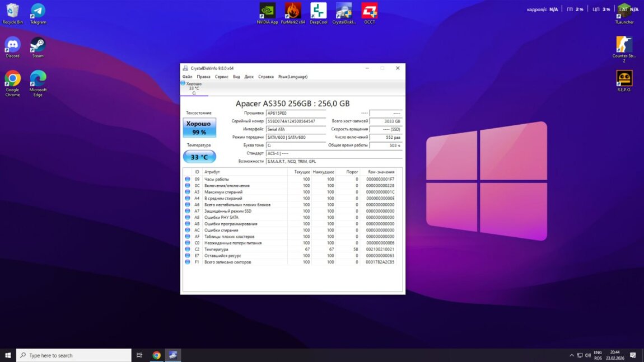Click the Хорошо 99 % health status button
644x362 pixels.
pyautogui.click(x=199, y=127)
